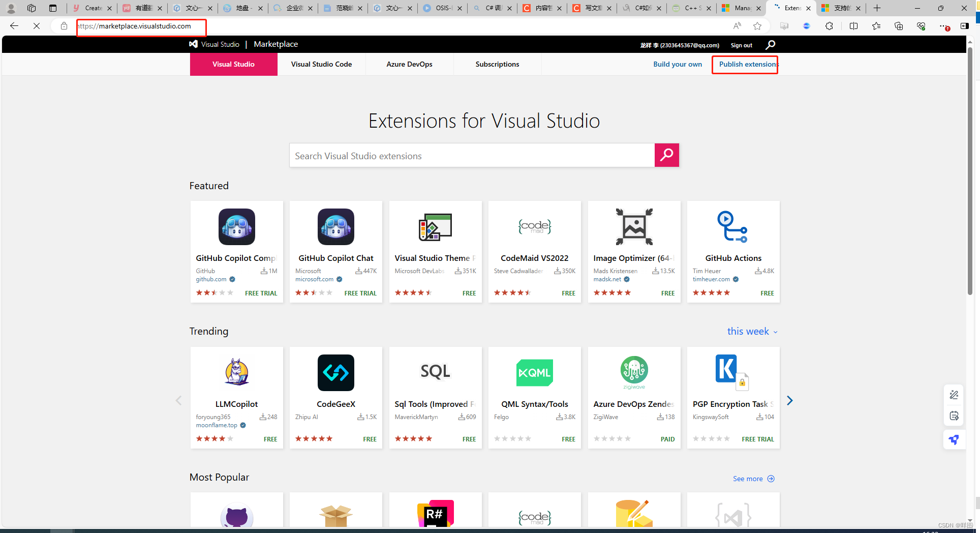The width and height of the screenshot is (980, 533).
Task: Click the page vertical scrollbar
Action: 970,171
